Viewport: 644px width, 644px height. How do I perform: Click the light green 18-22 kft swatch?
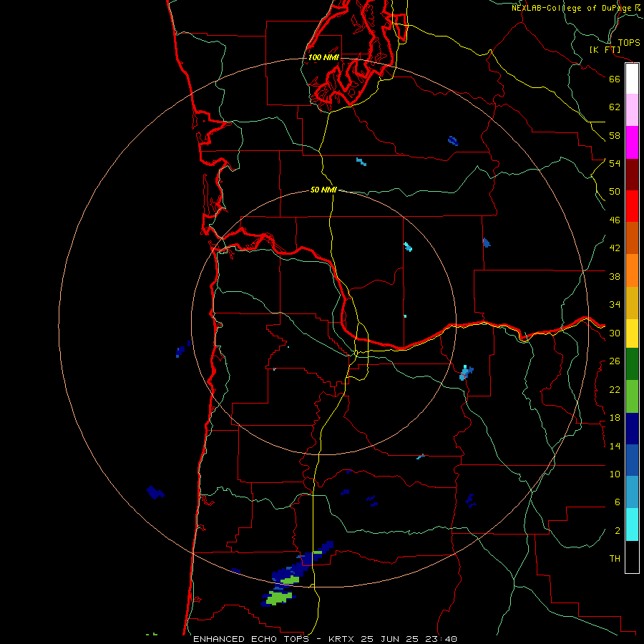(x=632, y=396)
